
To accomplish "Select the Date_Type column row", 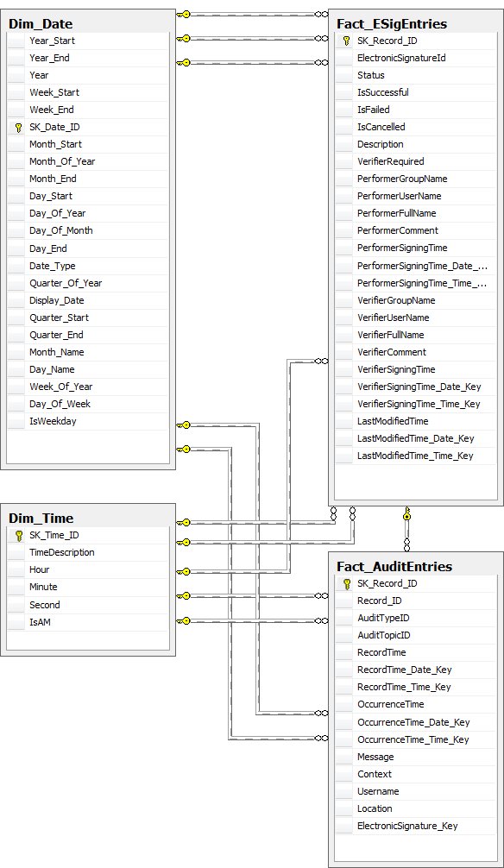I will point(87,266).
